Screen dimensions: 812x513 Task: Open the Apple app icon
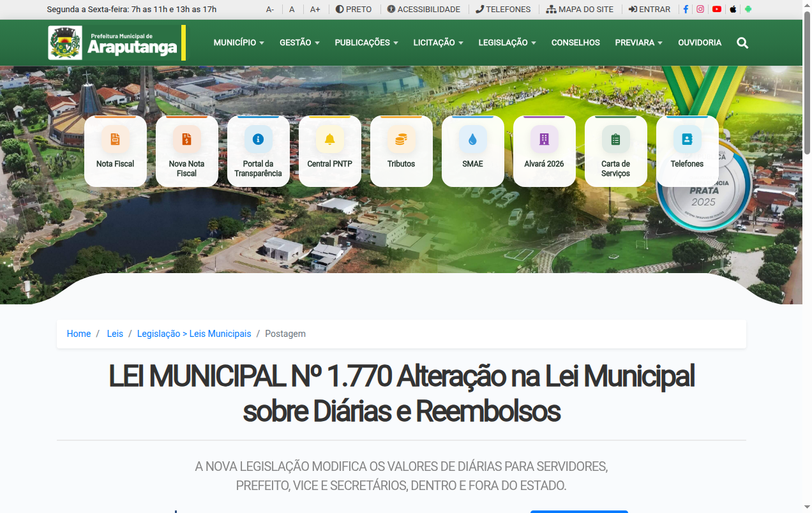(x=733, y=10)
